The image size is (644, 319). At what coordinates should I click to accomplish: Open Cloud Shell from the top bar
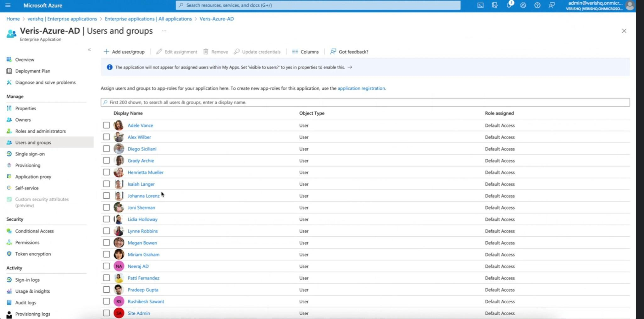(480, 5)
